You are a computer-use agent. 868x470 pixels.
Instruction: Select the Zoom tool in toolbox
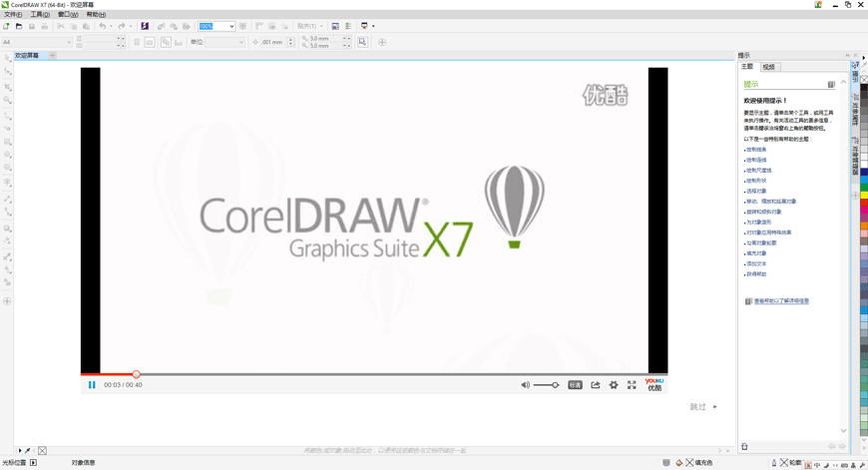(x=7, y=100)
